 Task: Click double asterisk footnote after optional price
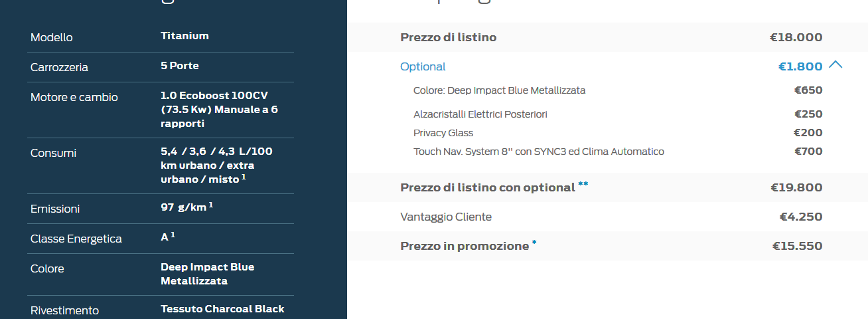click(583, 184)
